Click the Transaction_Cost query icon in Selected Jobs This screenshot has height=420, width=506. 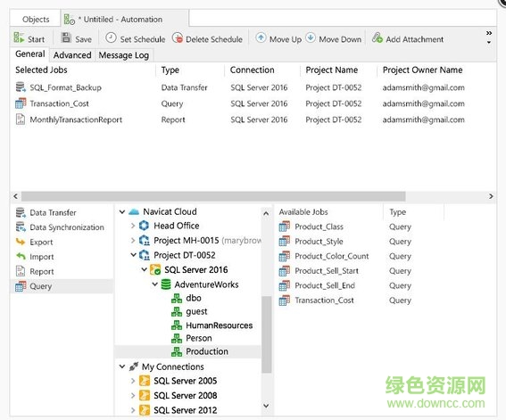21,103
